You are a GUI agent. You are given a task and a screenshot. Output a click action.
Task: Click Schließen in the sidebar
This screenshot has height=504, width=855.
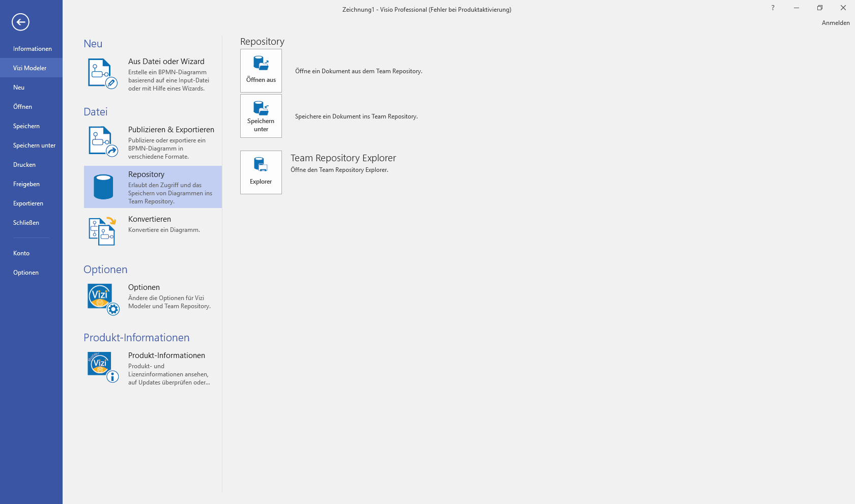pos(32,223)
